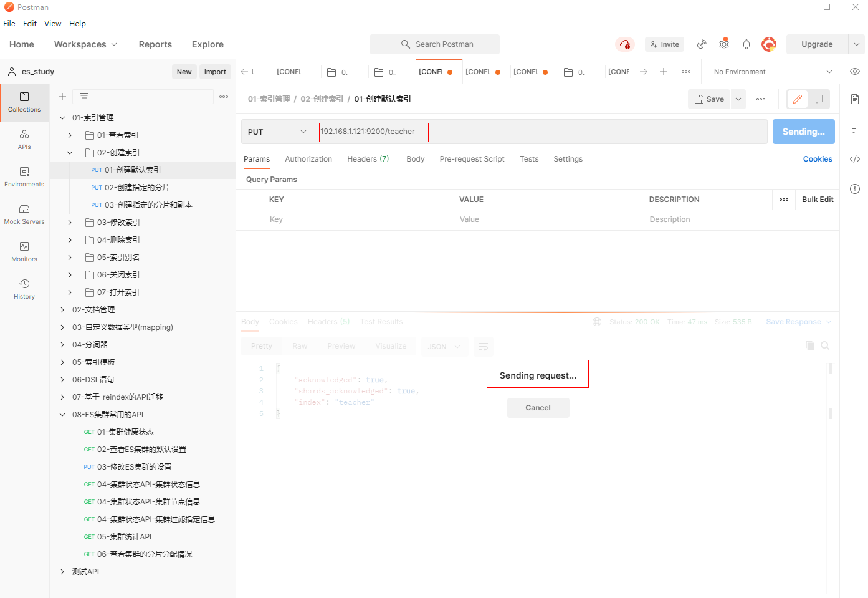This screenshot has width=868, height=598.
Task: Open the code snippet panel icon
Action: pyautogui.click(x=854, y=159)
